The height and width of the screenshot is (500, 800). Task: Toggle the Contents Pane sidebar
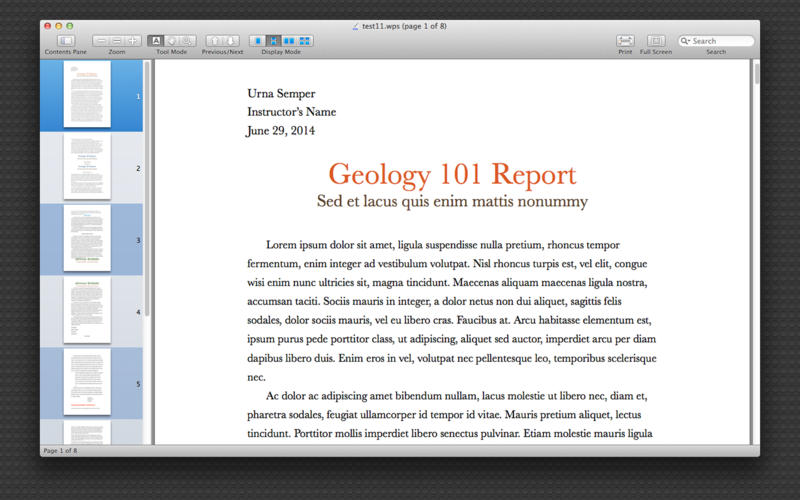tap(65, 40)
